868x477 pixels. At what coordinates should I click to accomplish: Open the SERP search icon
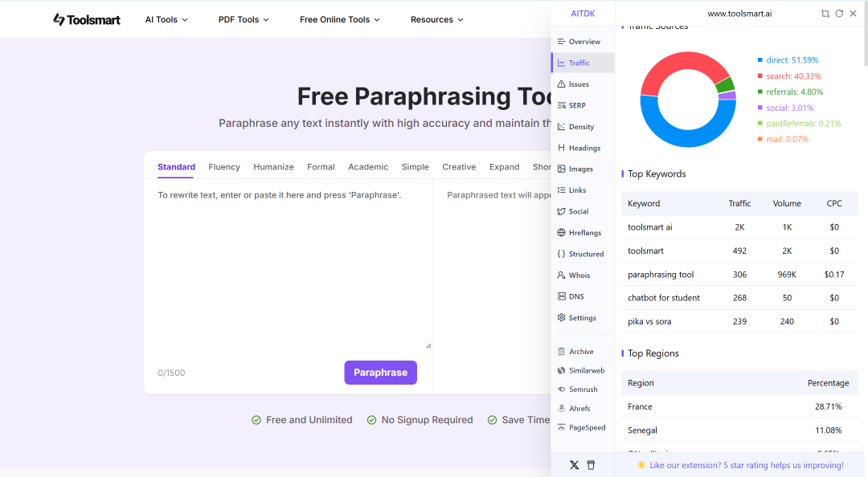(x=561, y=105)
